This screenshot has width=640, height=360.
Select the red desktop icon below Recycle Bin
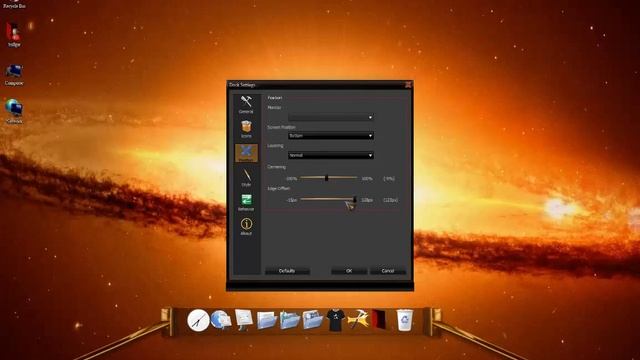(x=14, y=35)
